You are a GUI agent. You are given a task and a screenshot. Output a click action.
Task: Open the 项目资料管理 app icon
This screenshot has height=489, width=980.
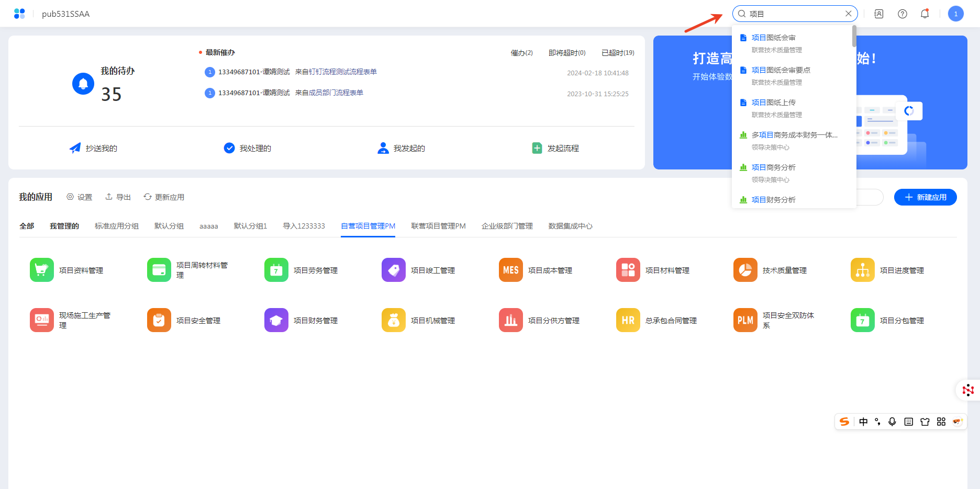(42, 270)
